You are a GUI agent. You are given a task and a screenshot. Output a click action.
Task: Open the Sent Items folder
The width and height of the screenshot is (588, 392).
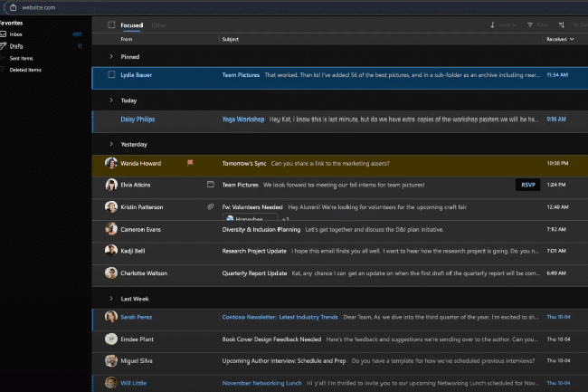pyautogui.click(x=22, y=57)
